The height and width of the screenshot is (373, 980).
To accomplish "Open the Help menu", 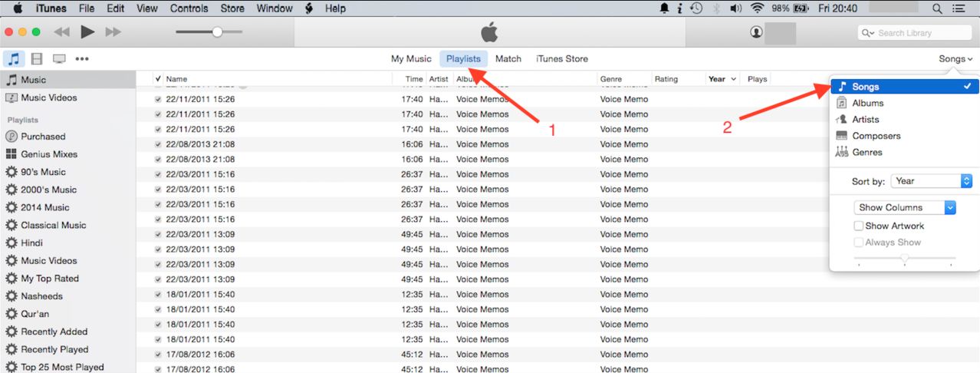I will (x=335, y=8).
